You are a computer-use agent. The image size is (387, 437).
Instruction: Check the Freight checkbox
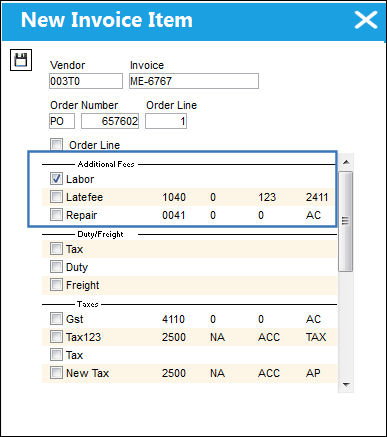[56, 285]
